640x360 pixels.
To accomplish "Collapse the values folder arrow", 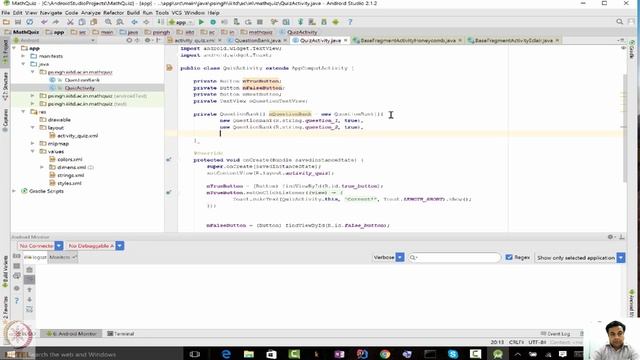I will 33,151.
